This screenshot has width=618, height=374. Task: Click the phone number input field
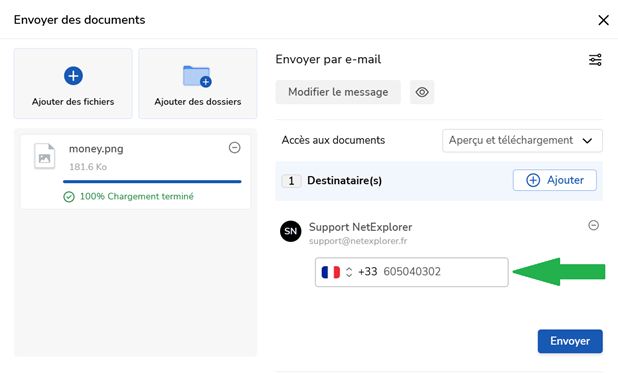point(411,272)
